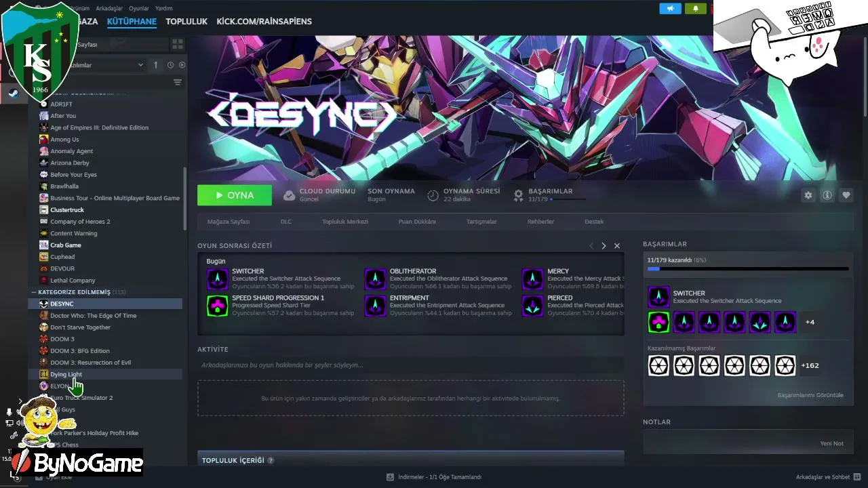868x488 pixels.
Task: Click the OBLITHERATOR achievement icon
Action: click(375, 279)
